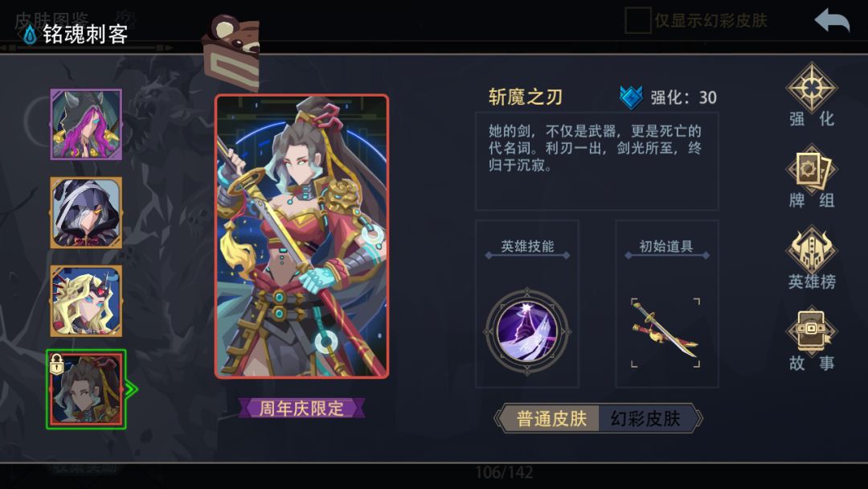
Task: Switch to 普通皮肤 skin type
Action: click(x=551, y=418)
